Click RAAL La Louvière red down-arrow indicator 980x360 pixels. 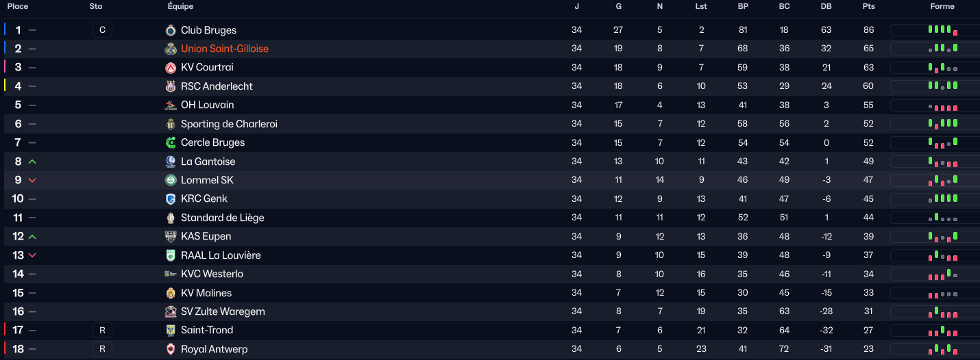[x=32, y=255]
